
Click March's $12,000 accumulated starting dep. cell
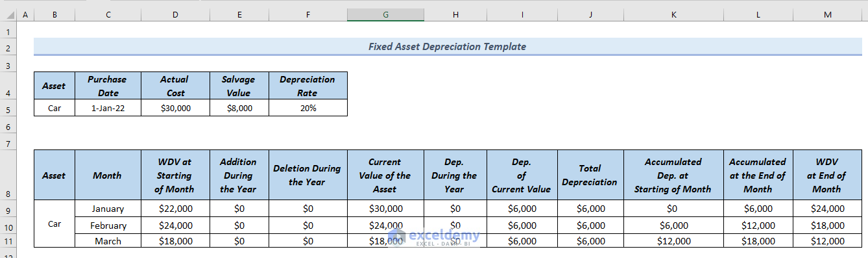(x=674, y=241)
